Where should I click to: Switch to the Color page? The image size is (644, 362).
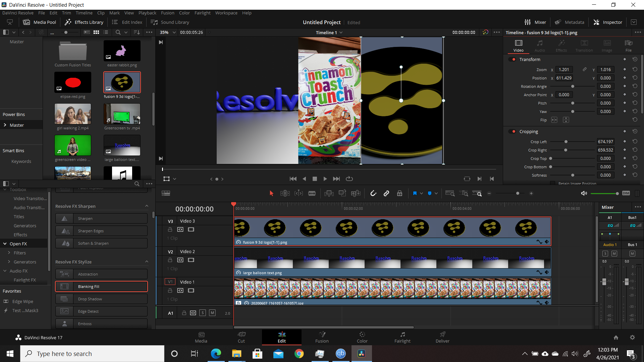[x=362, y=337]
